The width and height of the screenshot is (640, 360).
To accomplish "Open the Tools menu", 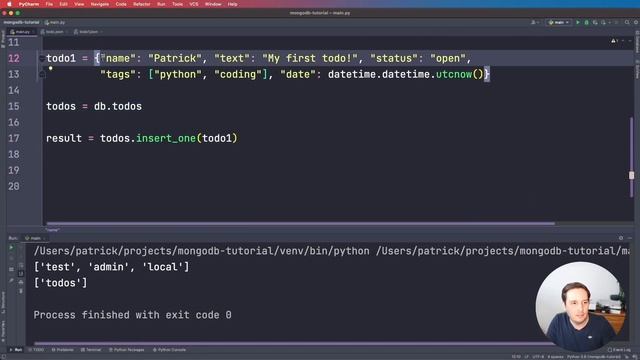I will point(178,4).
